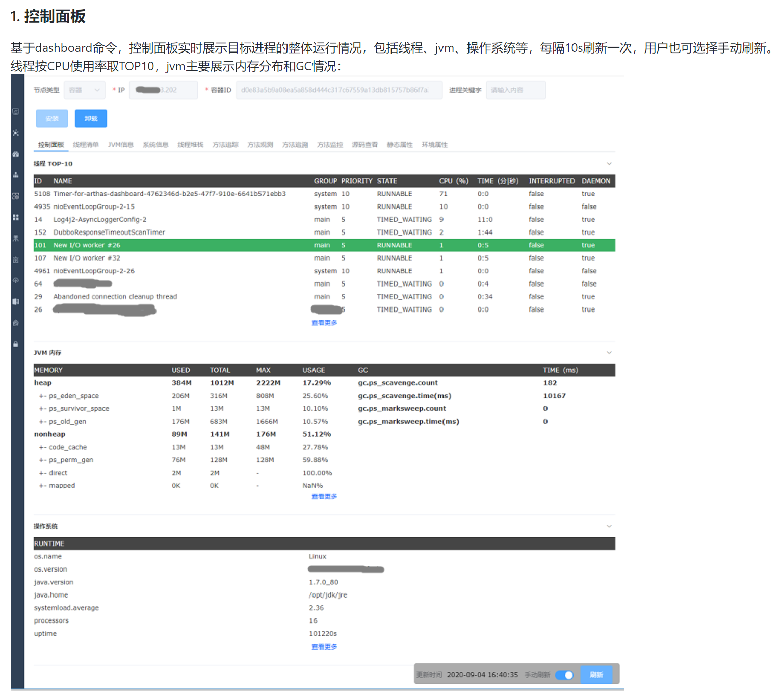
Task: Open the network nodes sidebar icon
Action: tap(16, 133)
